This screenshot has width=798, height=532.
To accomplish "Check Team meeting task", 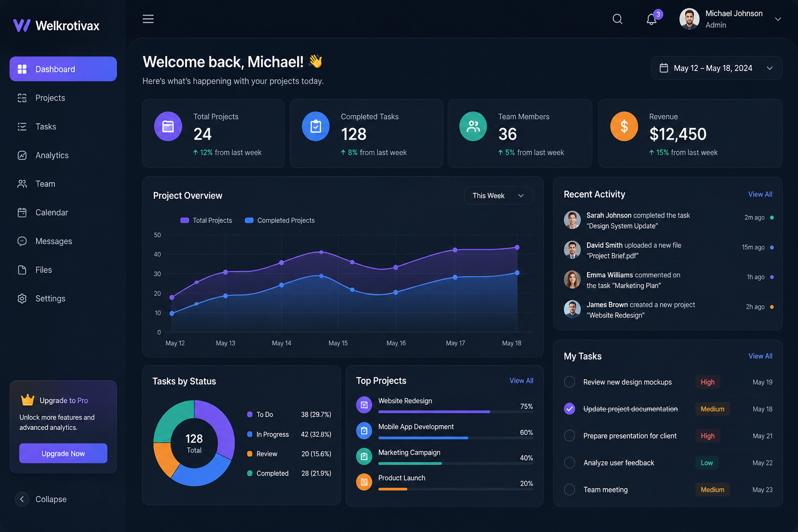I will (569, 489).
